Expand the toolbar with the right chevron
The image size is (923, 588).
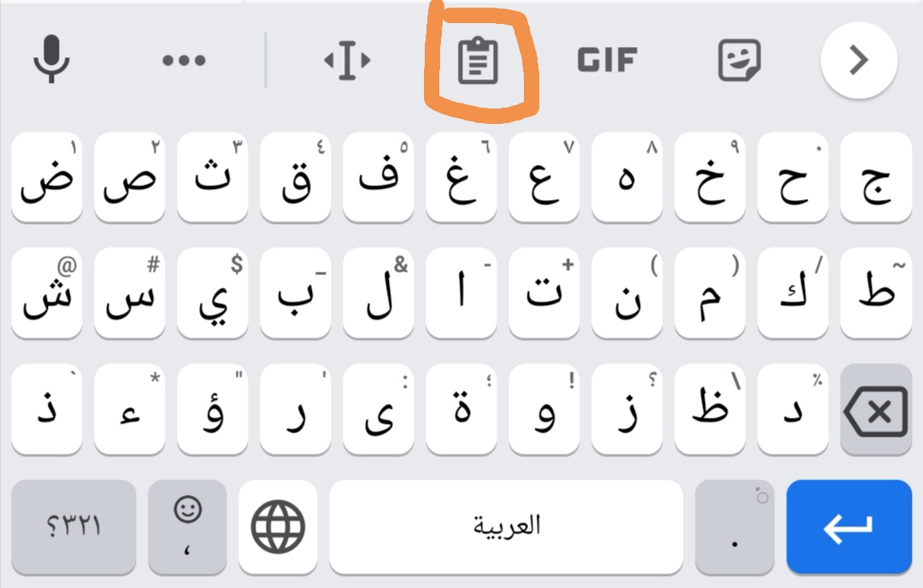(858, 61)
